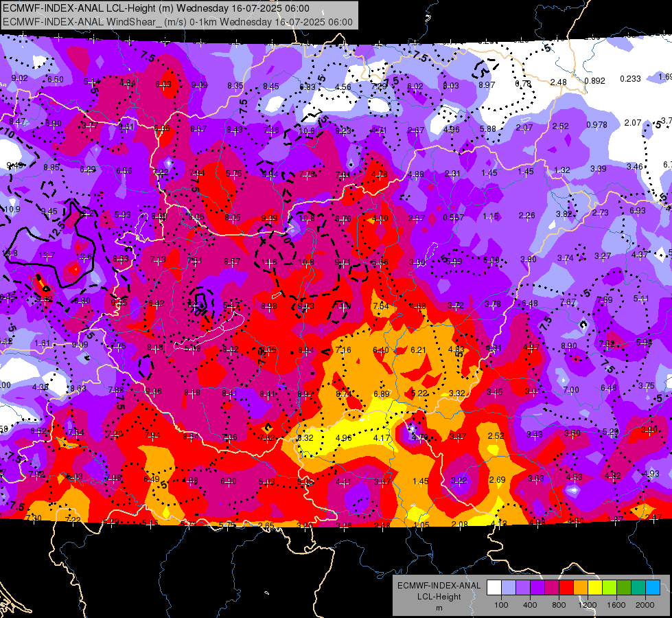672x618 pixels.
Task: Click the light lavender legend swatch
Action: tap(509, 588)
